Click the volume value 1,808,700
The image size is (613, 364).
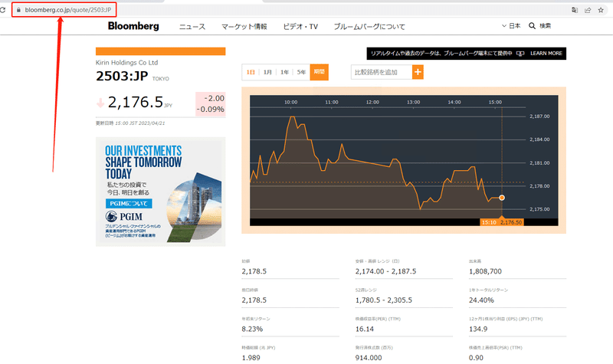click(x=485, y=271)
